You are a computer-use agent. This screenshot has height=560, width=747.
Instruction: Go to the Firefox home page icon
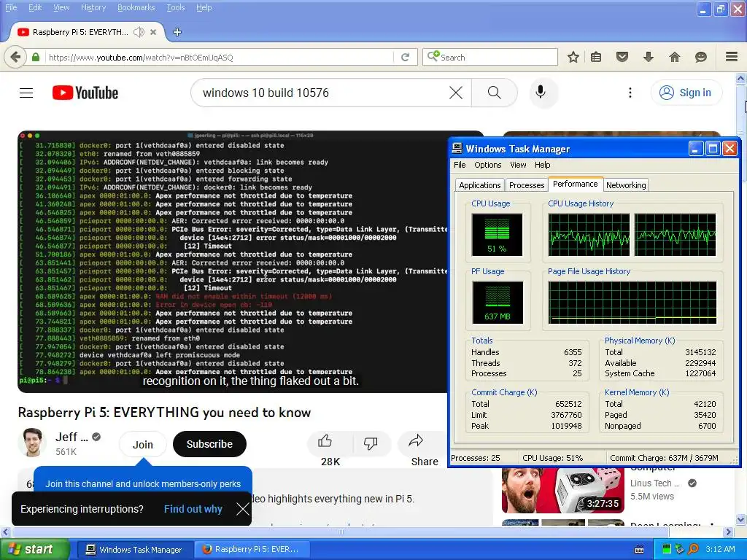[x=675, y=57]
